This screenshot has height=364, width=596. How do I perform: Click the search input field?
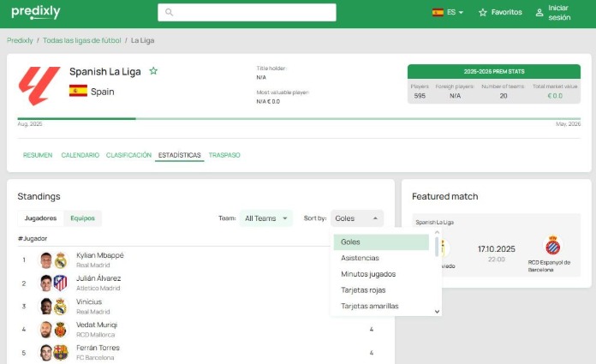(247, 12)
